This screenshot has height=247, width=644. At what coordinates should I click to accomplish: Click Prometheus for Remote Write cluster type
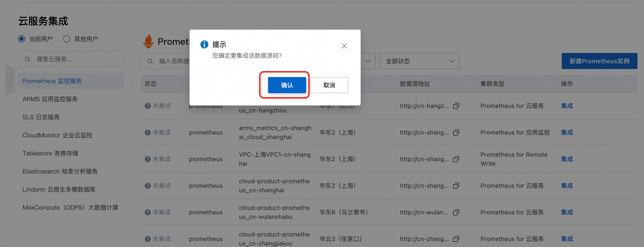(514, 159)
